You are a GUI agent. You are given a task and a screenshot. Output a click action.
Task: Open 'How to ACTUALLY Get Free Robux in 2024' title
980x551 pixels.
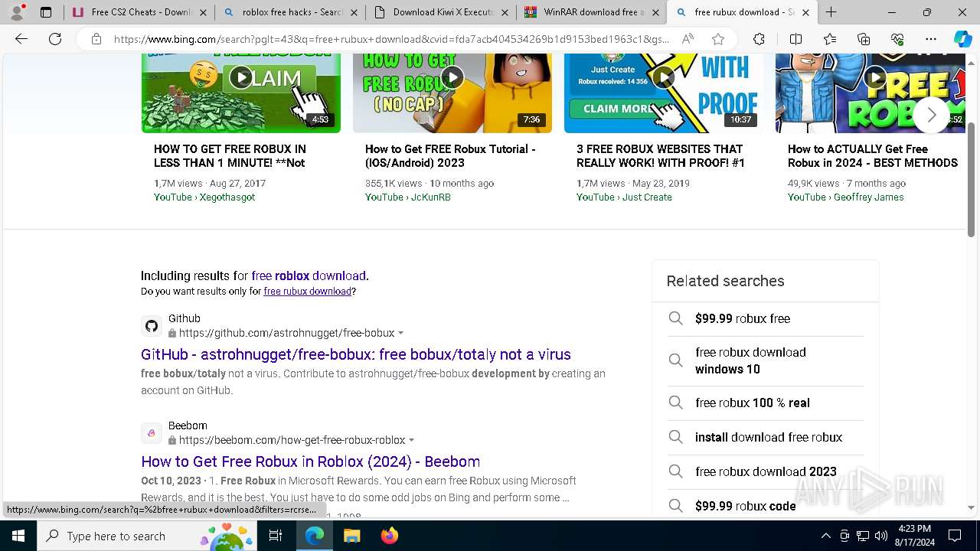(873, 156)
